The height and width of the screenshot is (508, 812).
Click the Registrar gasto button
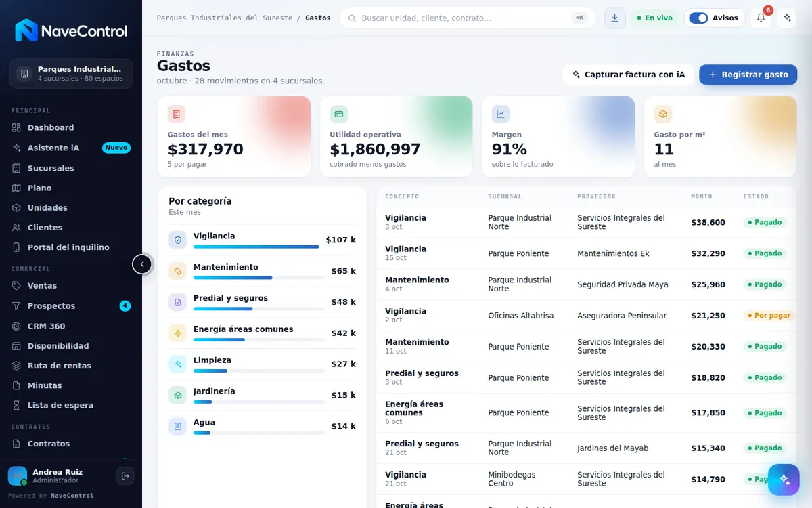(748, 75)
